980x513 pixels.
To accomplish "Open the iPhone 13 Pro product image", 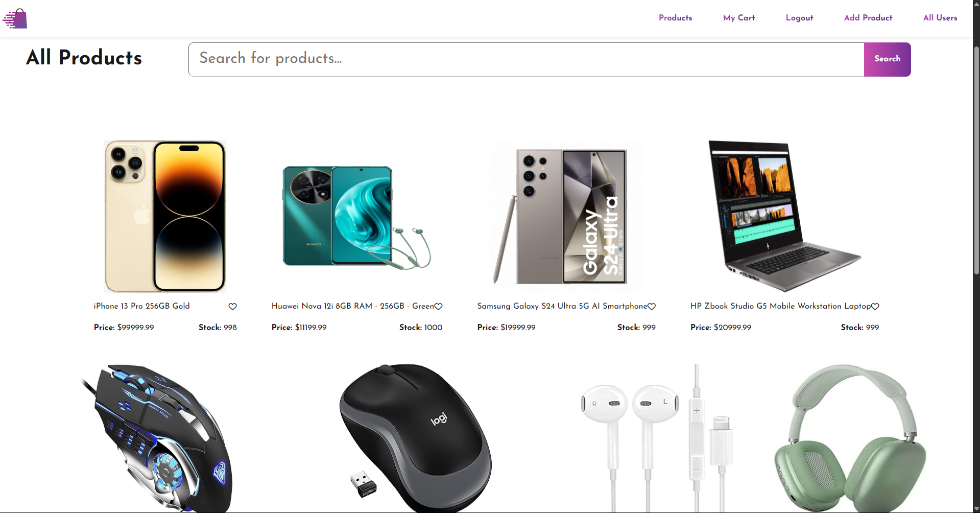I will (165, 216).
